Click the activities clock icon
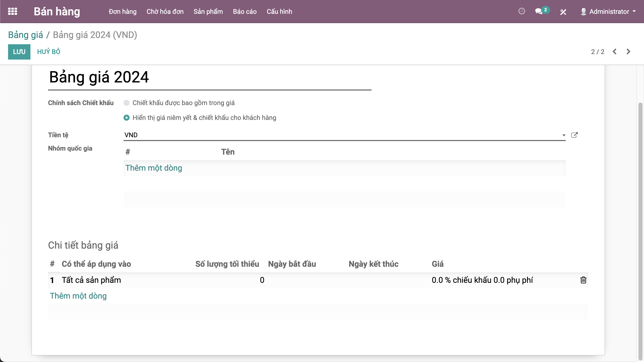 pos(521,11)
